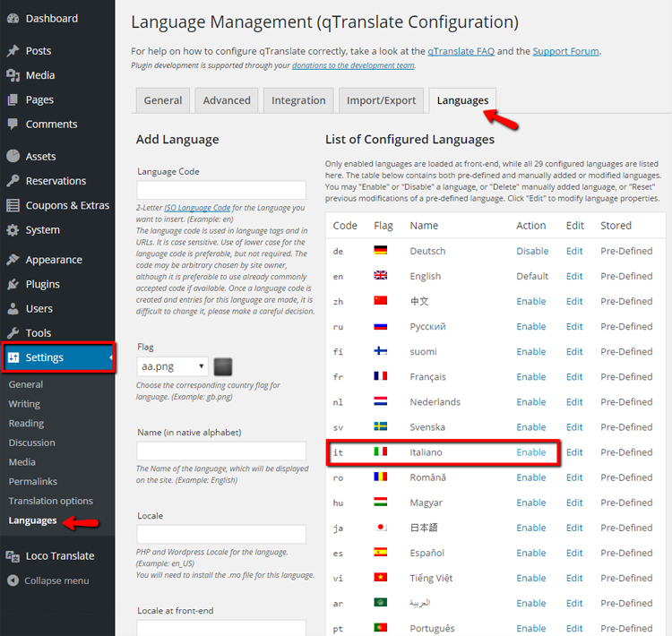
Task: Click the UK flag in the English row
Action: click(x=380, y=276)
